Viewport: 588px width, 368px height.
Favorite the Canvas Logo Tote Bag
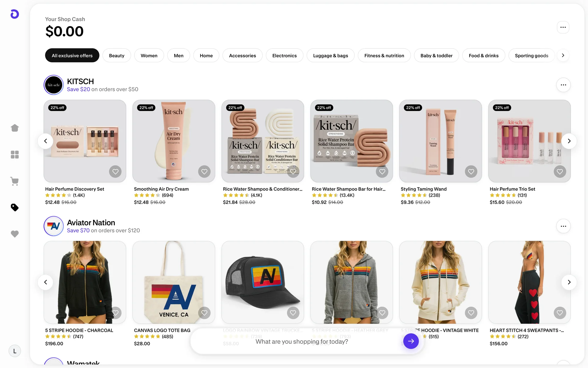[204, 313]
